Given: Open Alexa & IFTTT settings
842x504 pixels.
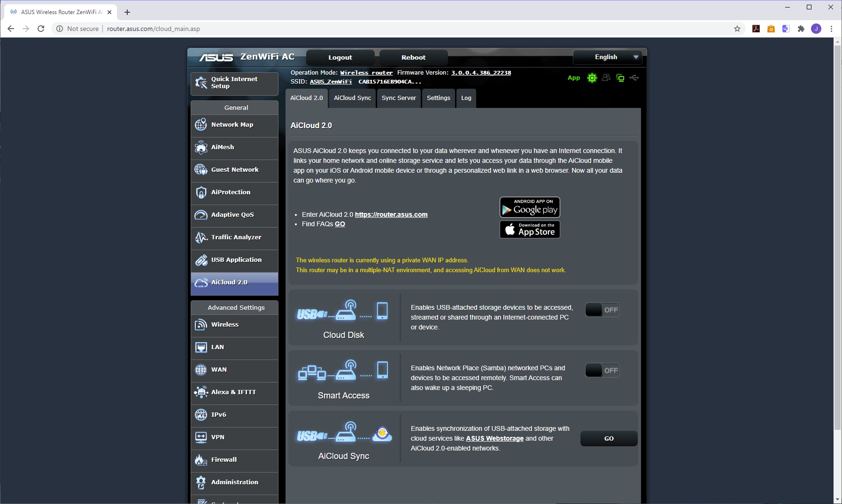Looking at the screenshot, I should pos(234,392).
